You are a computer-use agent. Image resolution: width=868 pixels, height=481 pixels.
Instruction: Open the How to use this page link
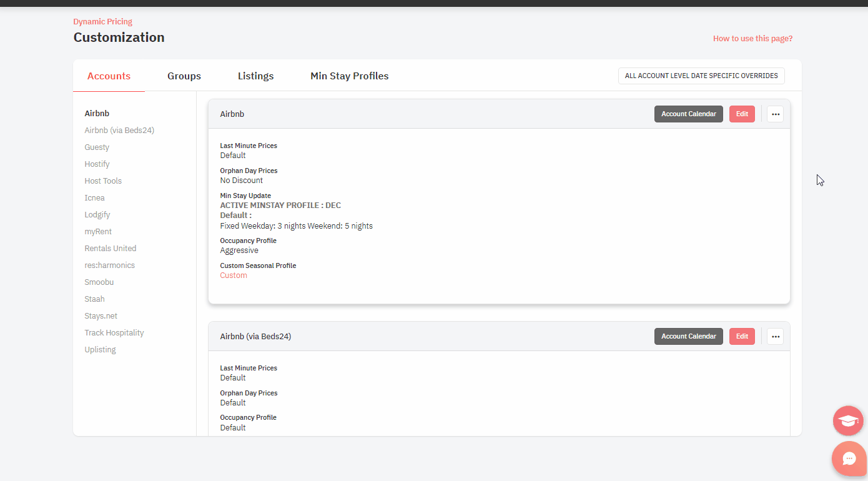tap(752, 39)
